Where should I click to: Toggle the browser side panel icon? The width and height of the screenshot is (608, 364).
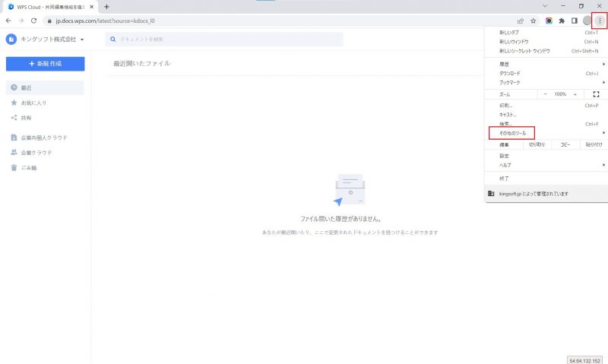tap(574, 21)
